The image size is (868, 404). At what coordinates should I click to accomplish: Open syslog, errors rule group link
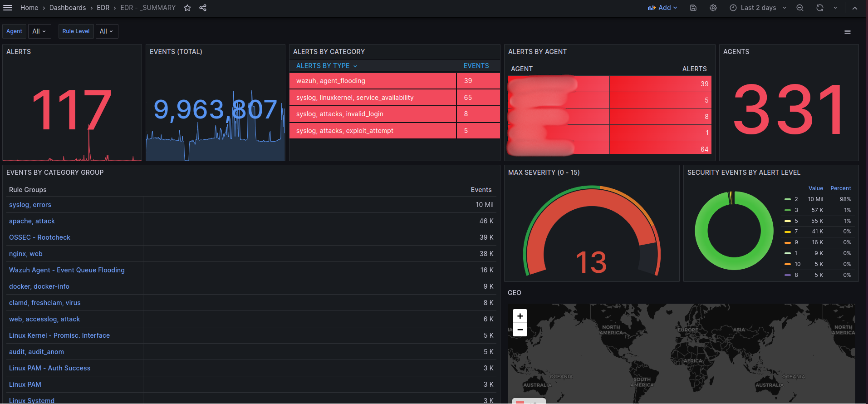30,205
